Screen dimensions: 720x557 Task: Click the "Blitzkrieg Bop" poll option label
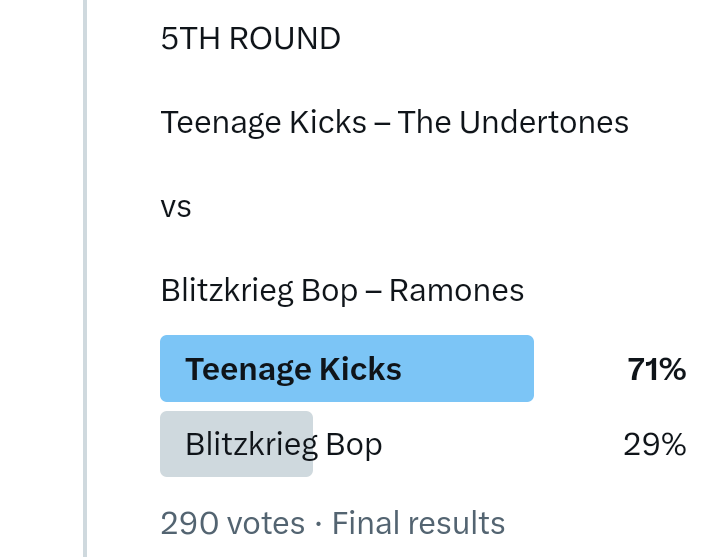point(283,444)
